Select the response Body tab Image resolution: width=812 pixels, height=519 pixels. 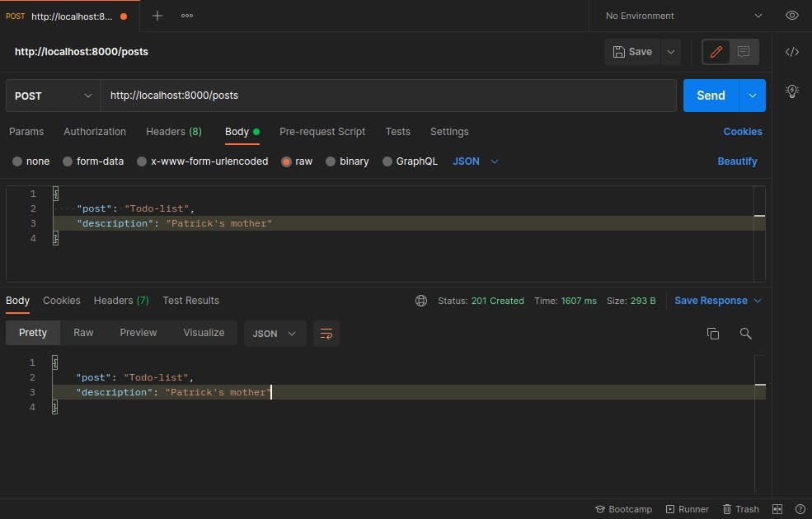17,301
